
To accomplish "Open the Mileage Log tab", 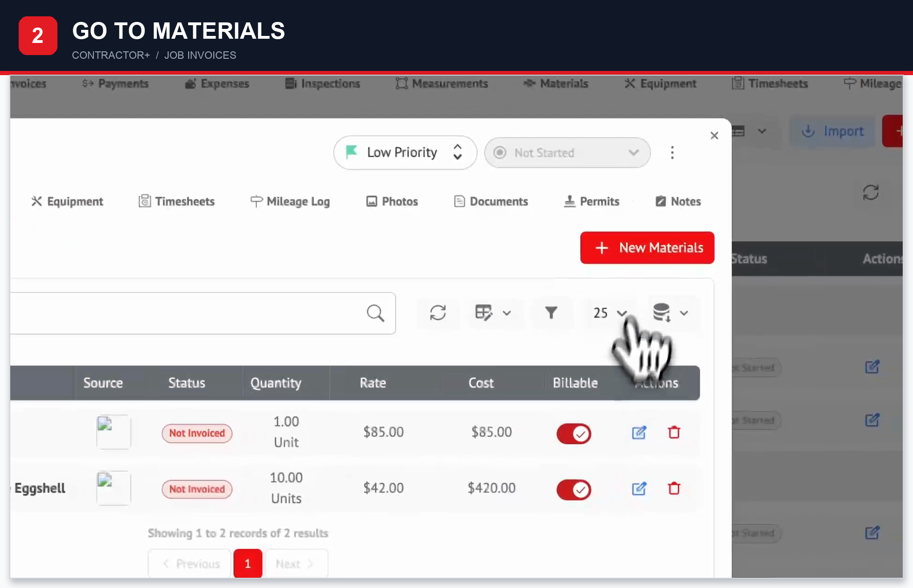I will [x=290, y=201].
